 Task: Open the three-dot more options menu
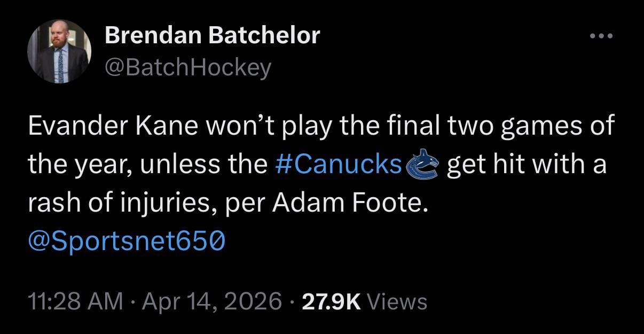602,36
